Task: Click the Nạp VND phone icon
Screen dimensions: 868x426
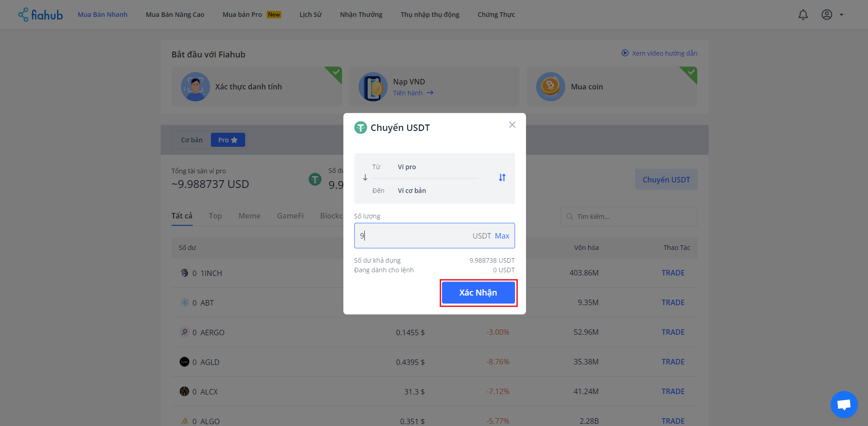Action: pyautogui.click(x=373, y=87)
